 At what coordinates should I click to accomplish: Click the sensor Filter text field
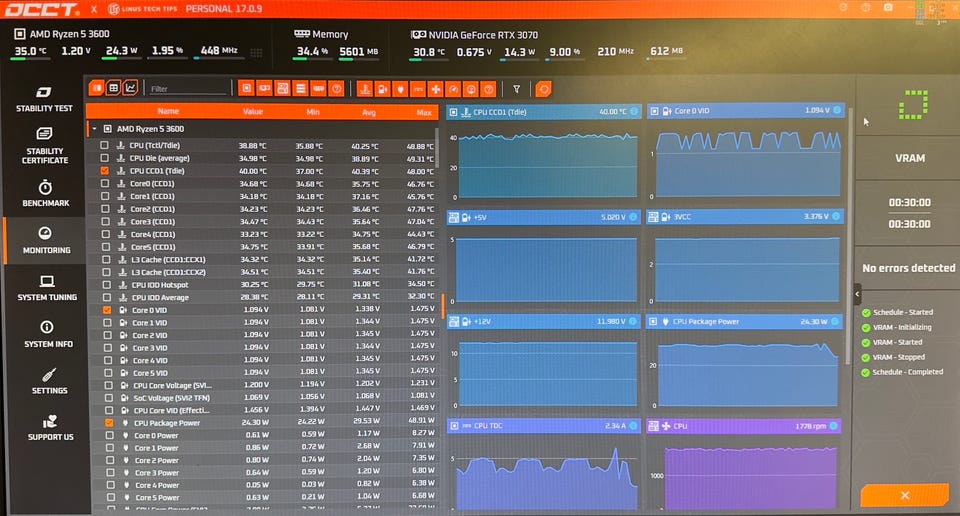(x=188, y=89)
